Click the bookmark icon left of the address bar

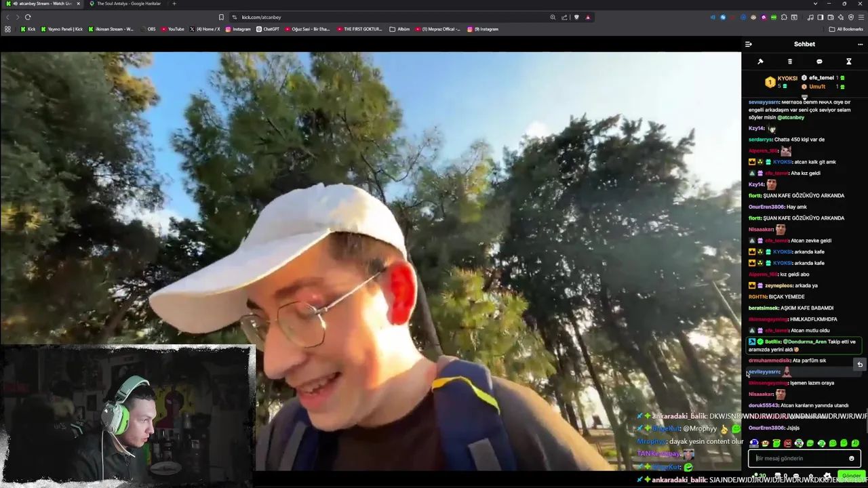221,17
